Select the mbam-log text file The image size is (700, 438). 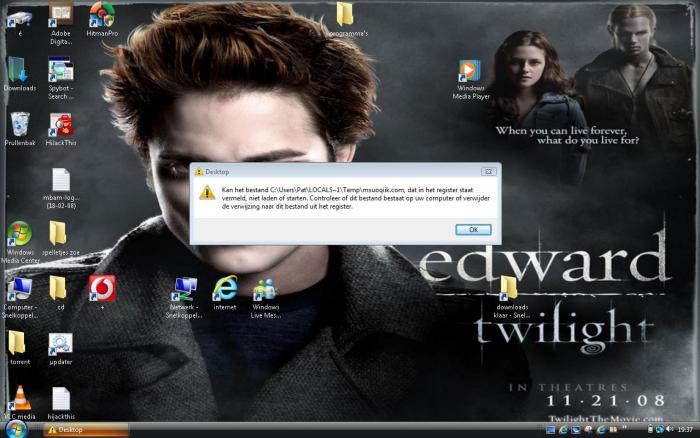(x=61, y=188)
